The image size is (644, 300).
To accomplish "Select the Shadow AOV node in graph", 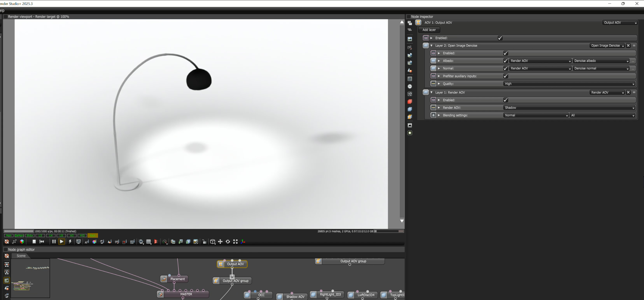I will click(295, 297).
